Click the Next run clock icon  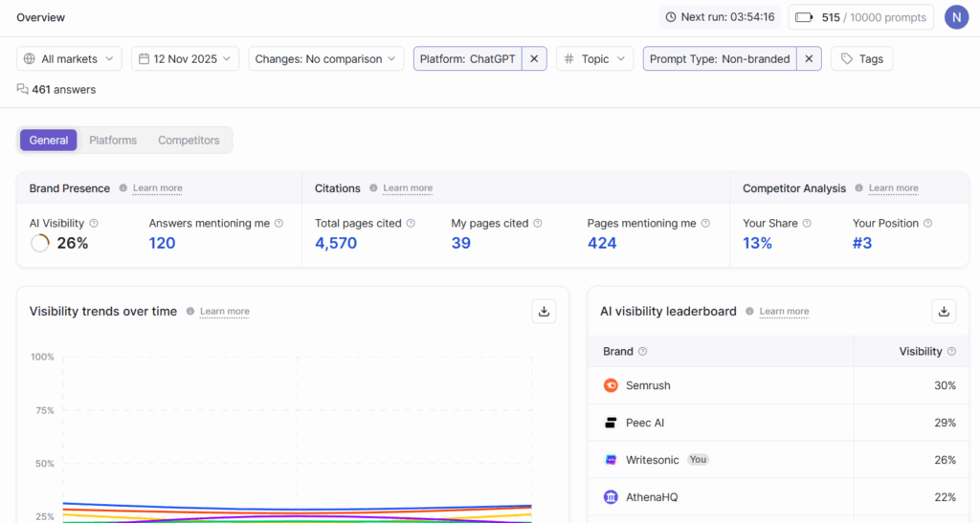671,17
